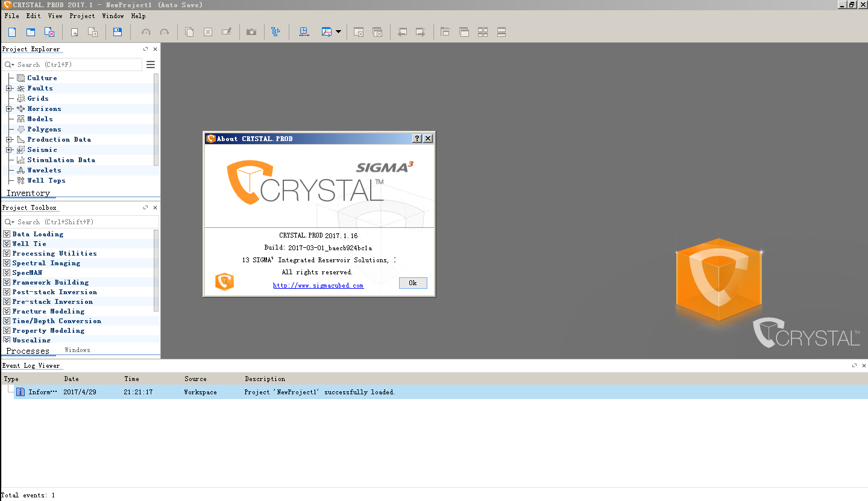Uncheck the Processing Utilities checkbox
Viewport: 868px width, 501px height.
pyautogui.click(x=7, y=253)
